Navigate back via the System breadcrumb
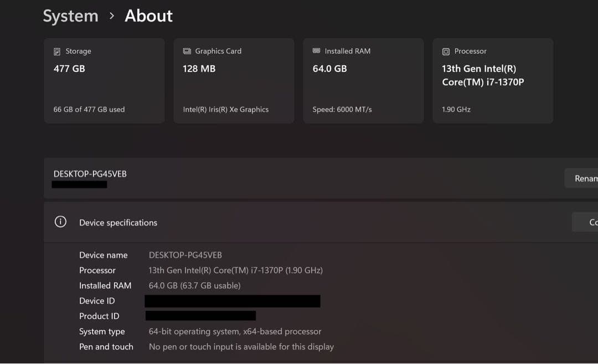598x364 pixels. pos(70,16)
